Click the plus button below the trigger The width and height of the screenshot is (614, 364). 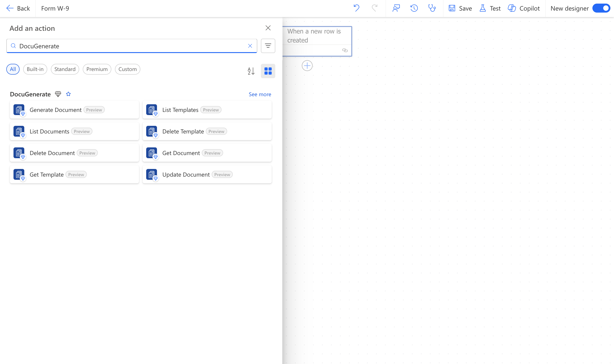point(307,65)
